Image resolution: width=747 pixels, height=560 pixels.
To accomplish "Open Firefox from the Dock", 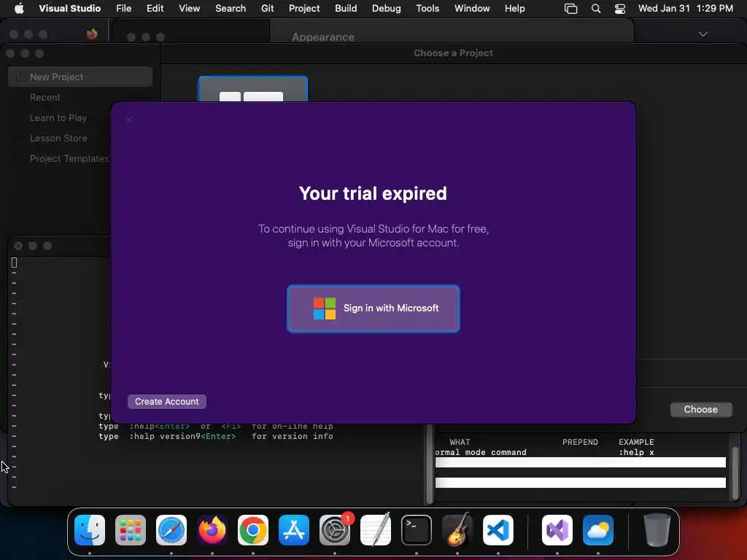I will (212, 530).
